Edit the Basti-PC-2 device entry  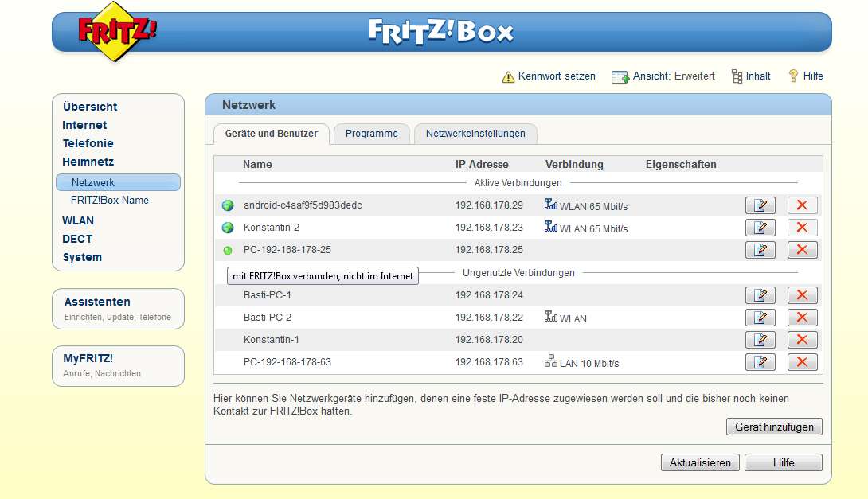coord(760,318)
